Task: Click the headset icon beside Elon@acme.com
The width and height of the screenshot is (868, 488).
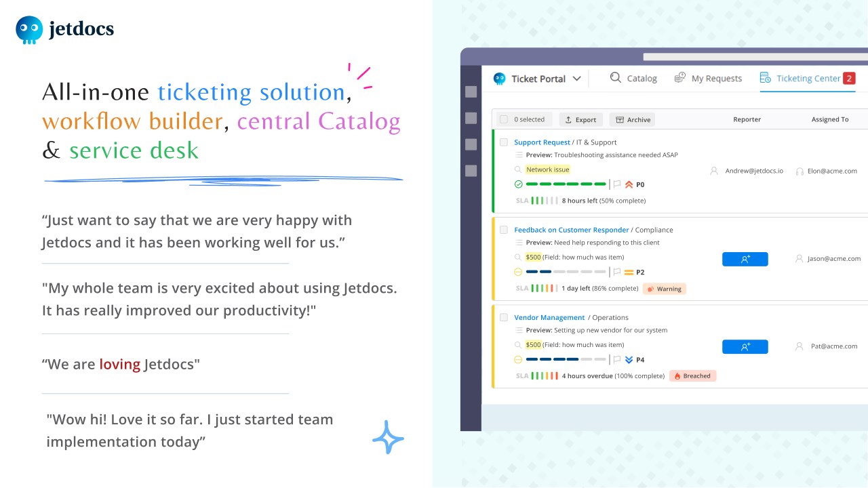Action: (800, 171)
